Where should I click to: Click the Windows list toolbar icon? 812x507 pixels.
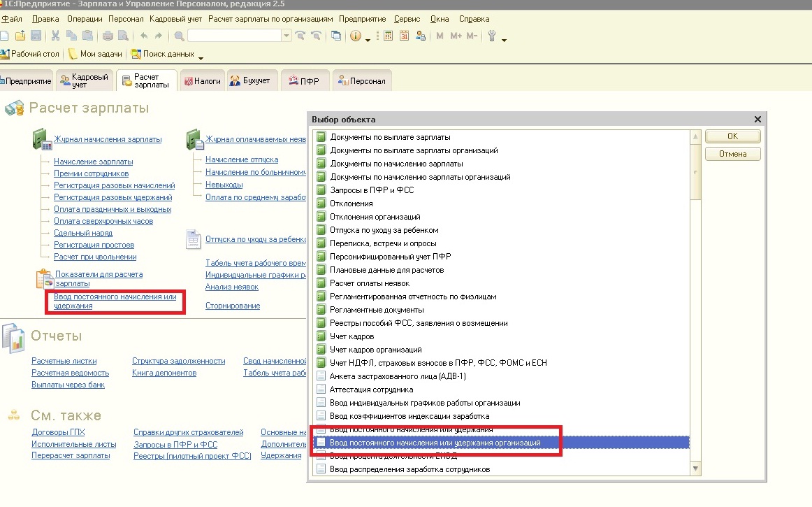click(x=336, y=36)
